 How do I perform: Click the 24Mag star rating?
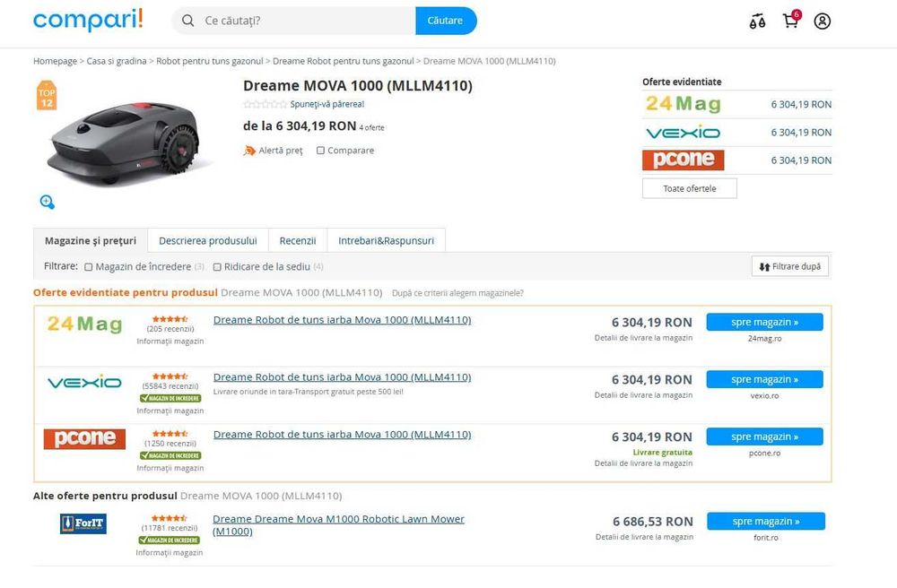[170, 319]
